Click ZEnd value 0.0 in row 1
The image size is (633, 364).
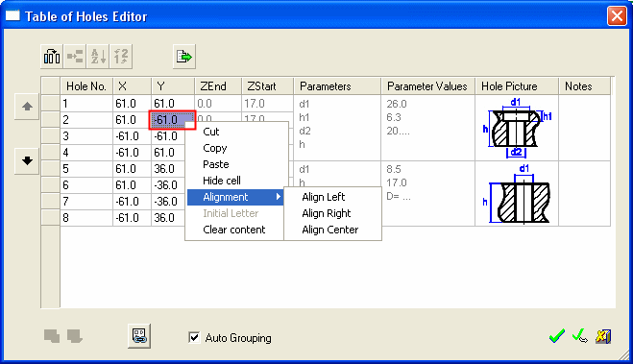coord(218,104)
